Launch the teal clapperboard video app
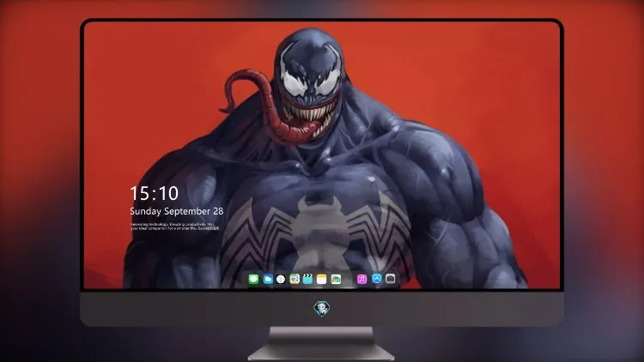The image size is (644, 362). point(307,279)
